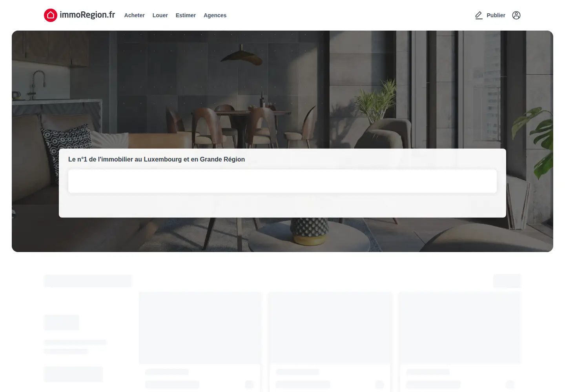Open the user account profile icon
Viewport: 565px width, 392px height.
516,15
